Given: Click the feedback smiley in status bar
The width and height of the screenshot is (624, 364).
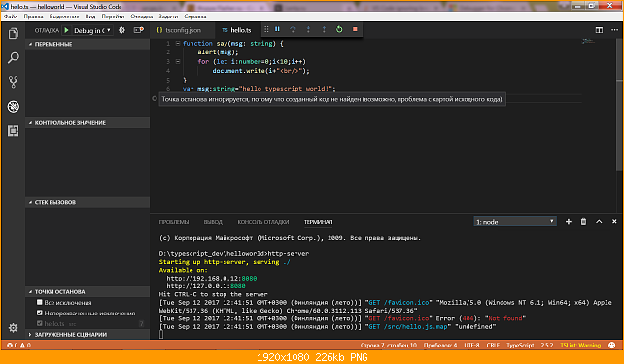Looking at the screenshot, I should click(x=612, y=345).
